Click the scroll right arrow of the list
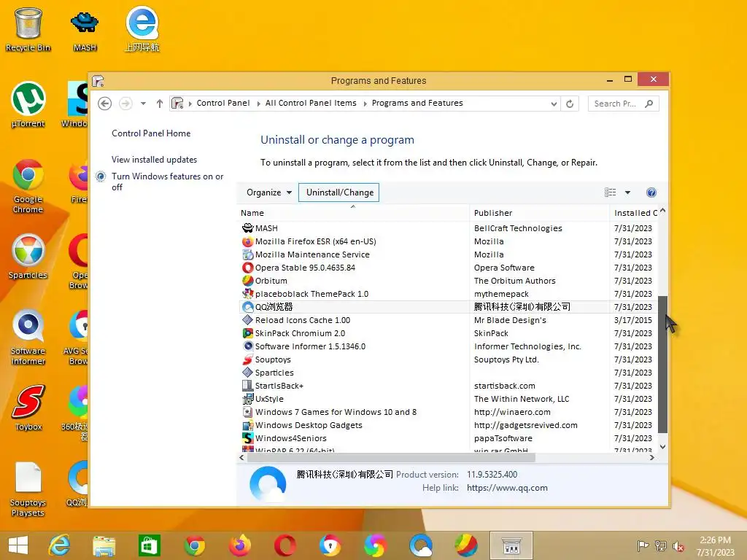The image size is (747, 560). click(x=651, y=458)
